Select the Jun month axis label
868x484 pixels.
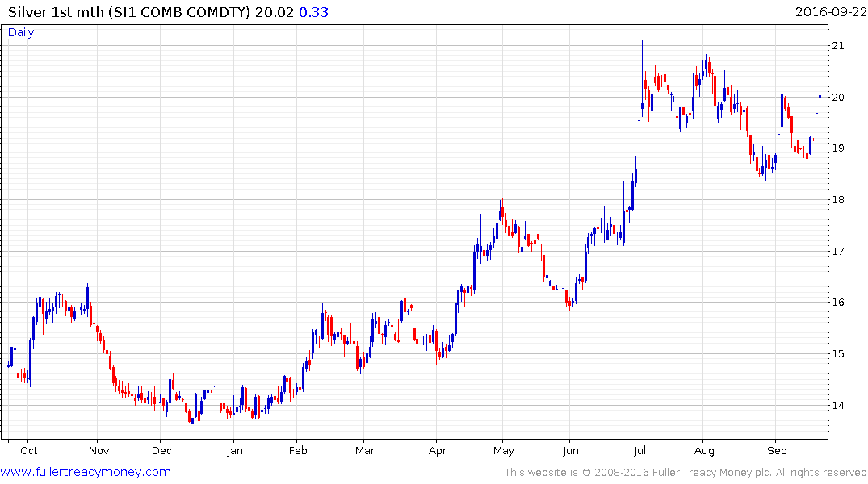tap(571, 451)
